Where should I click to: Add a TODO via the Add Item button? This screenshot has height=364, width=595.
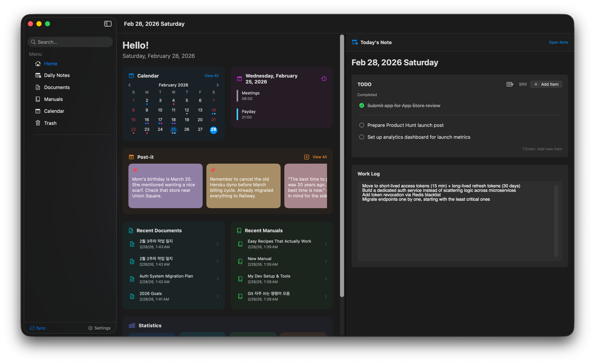point(546,84)
